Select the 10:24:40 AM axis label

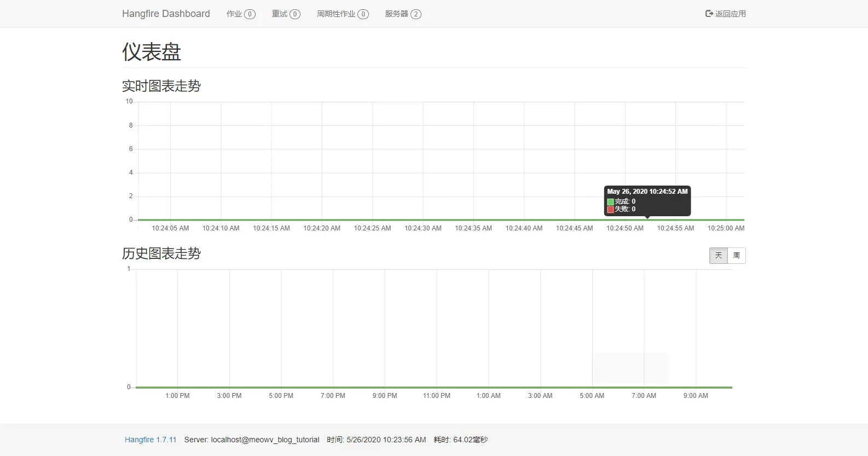[524, 228]
